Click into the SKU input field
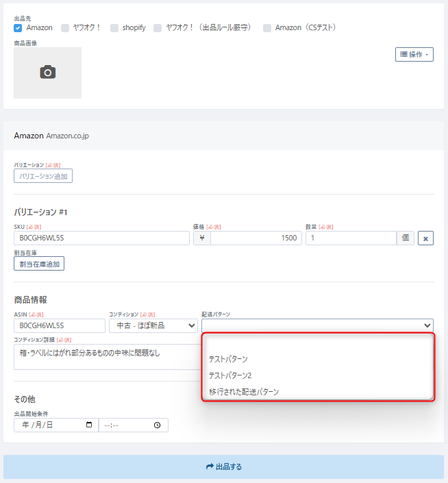Screen dimensions: 448x483 coord(101,238)
